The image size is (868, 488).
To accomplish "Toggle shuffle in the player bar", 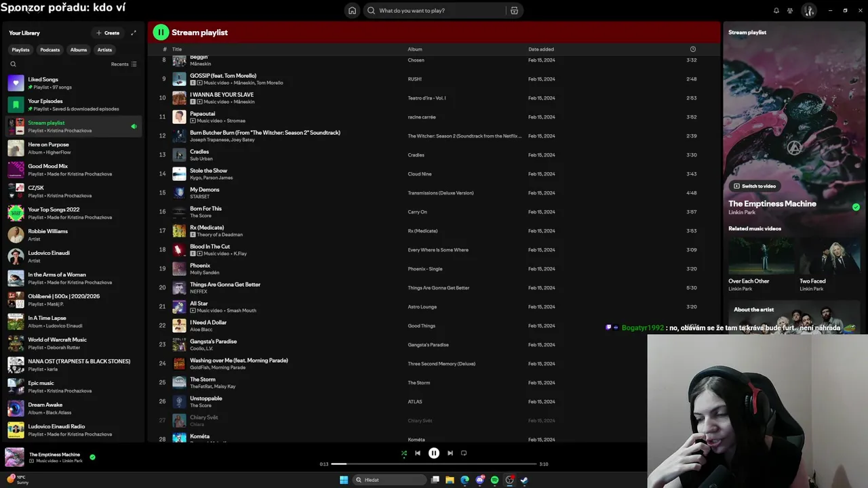I will tap(403, 453).
